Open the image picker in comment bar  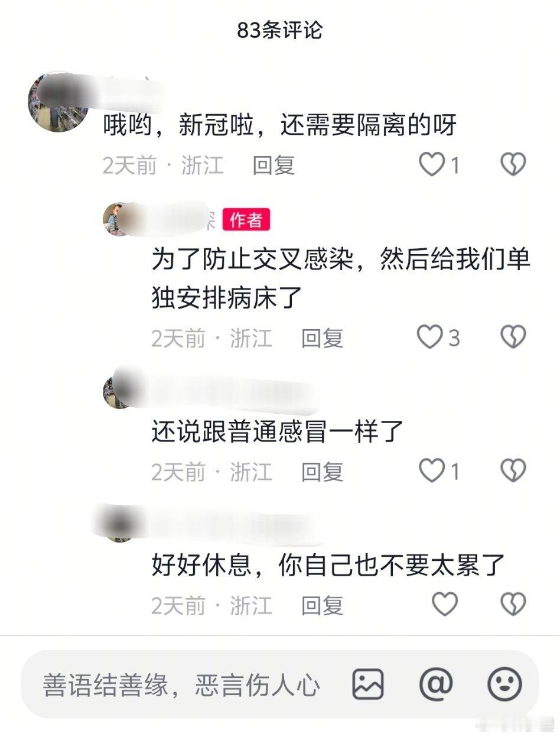pyautogui.click(x=368, y=684)
